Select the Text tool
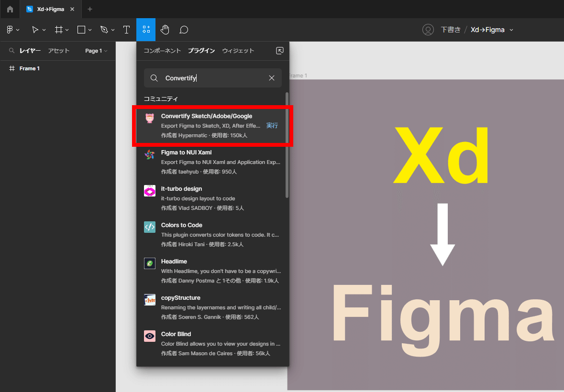 point(126,29)
